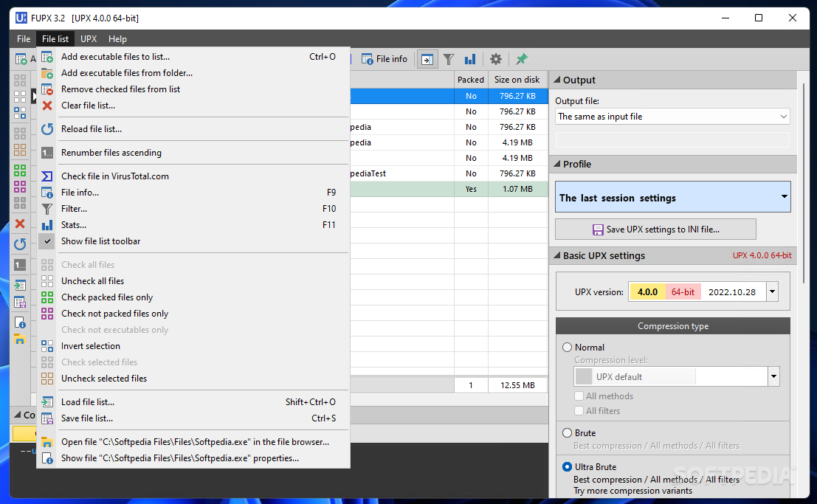Click the Size on disk column header
The width and height of the screenshot is (817, 504).
click(x=517, y=80)
